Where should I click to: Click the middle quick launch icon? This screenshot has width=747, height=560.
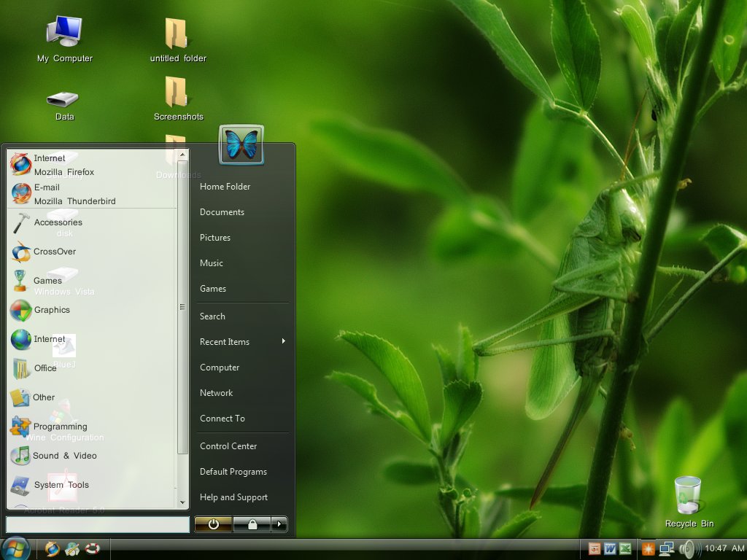(72, 549)
